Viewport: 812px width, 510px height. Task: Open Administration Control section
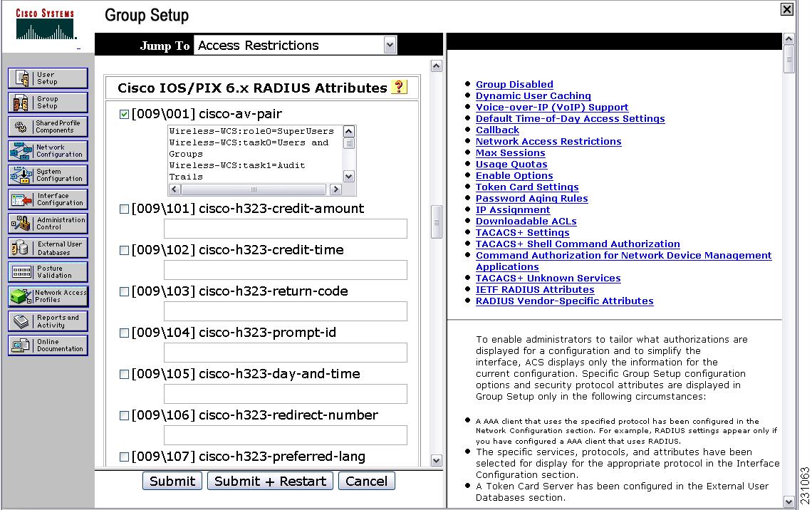pos(48,224)
